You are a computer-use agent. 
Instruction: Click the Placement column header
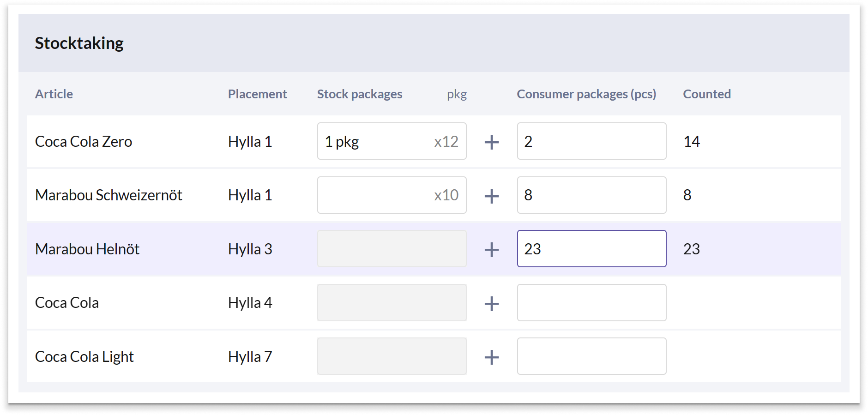[x=257, y=94]
